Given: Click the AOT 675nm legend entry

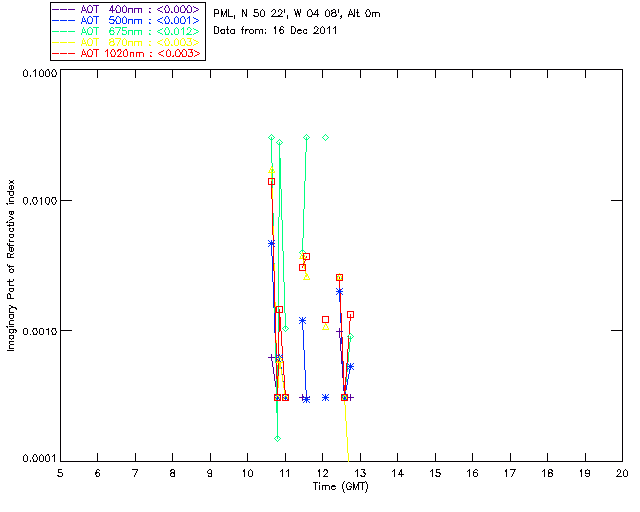Looking at the screenshot, I should coord(127,31).
